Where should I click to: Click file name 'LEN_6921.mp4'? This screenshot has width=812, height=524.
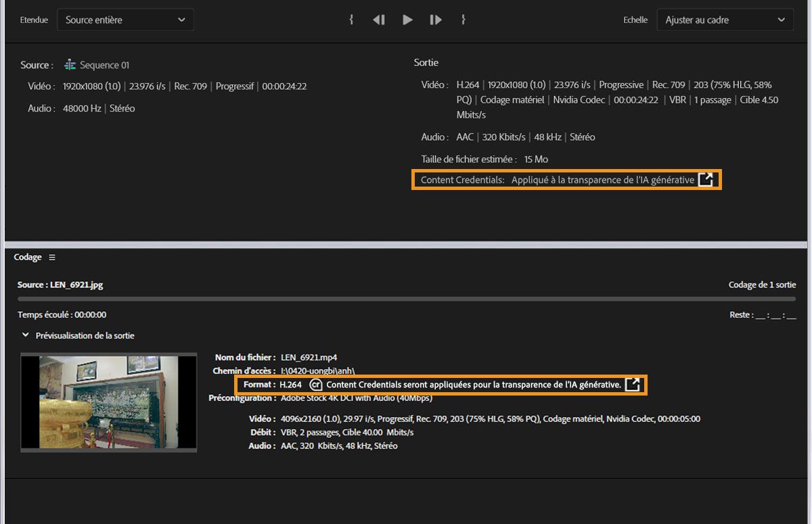coord(309,357)
